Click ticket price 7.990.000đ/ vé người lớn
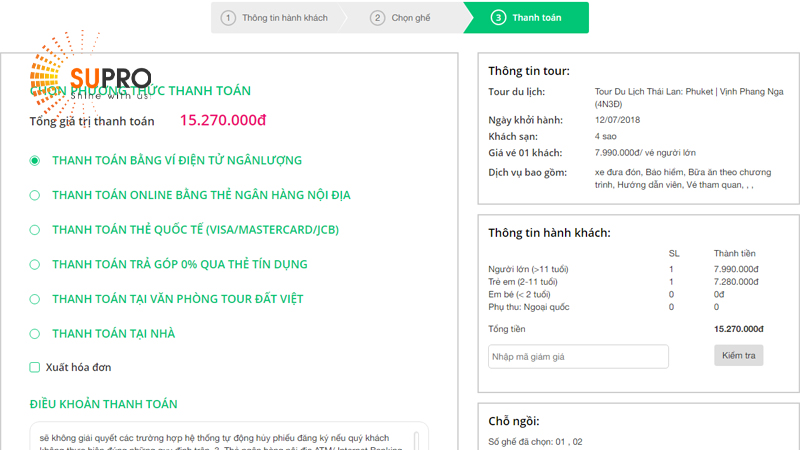The height and width of the screenshot is (450, 800). tap(645, 153)
